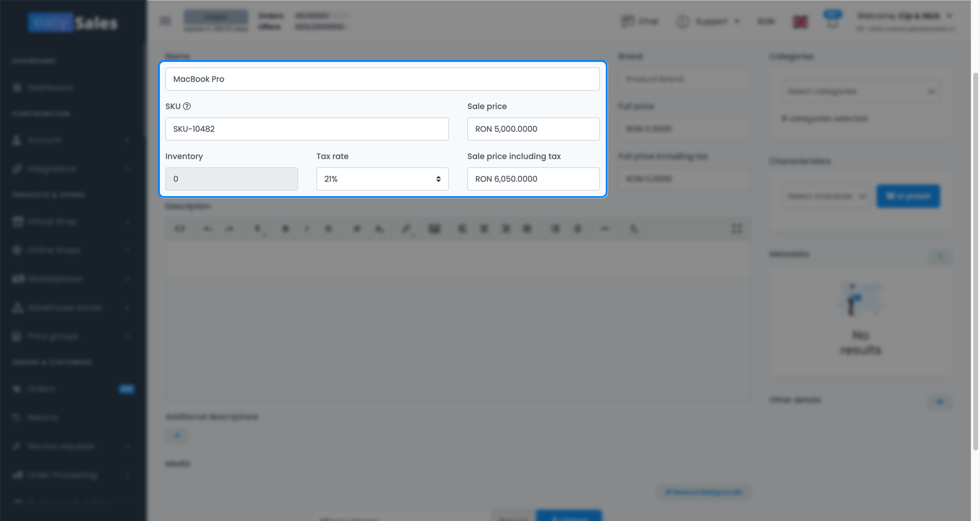980x521 pixels.
Task: Click the SKU help question mark icon
Action: (187, 106)
